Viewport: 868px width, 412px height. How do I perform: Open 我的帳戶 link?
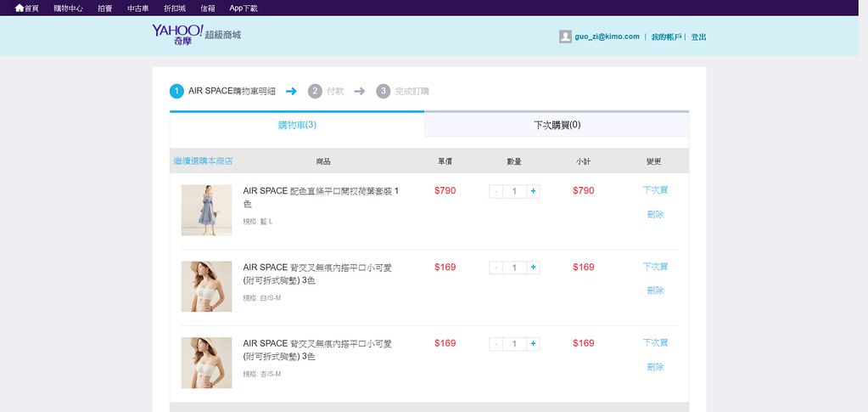click(x=667, y=37)
